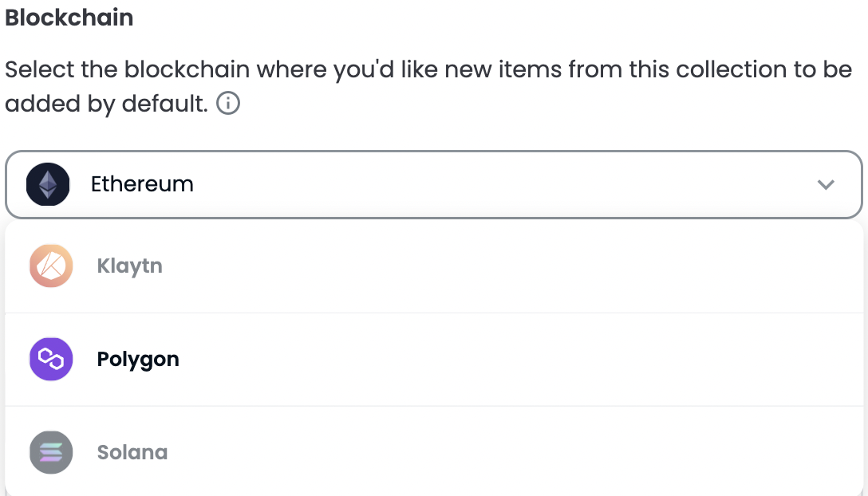Collapse the list using the chevron arrow

826,184
